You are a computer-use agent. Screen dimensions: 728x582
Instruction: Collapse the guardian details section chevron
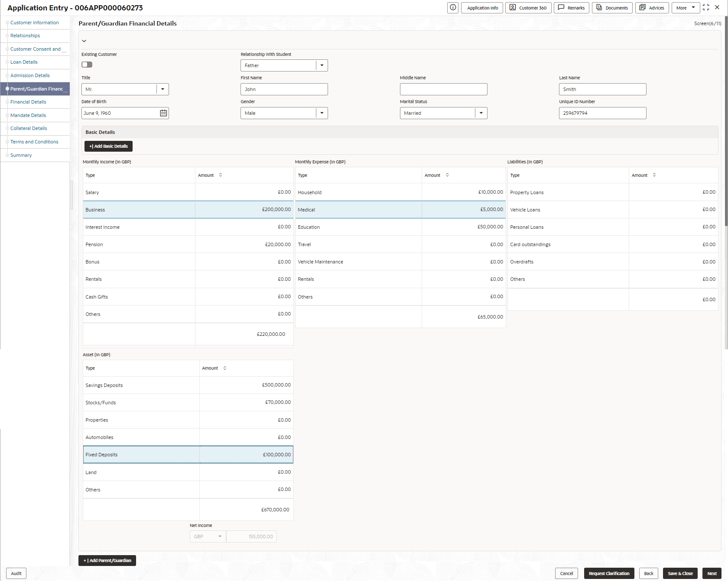(84, 41)
